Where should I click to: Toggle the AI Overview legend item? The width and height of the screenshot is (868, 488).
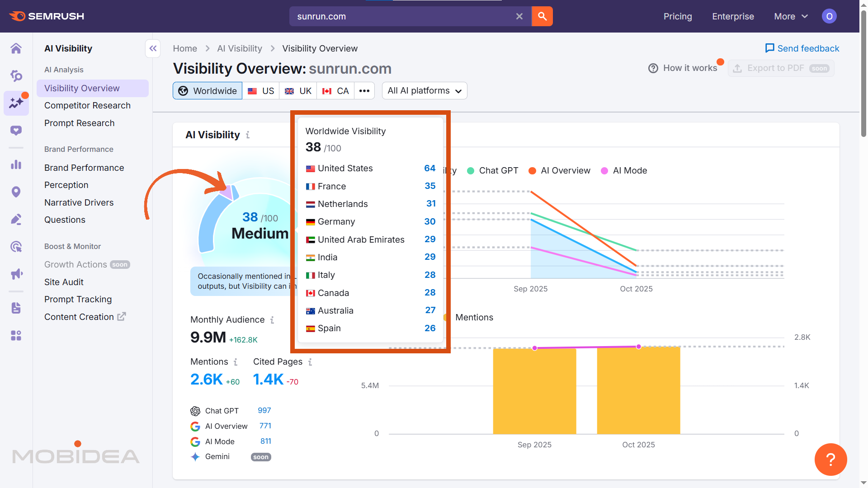point(559,170)
